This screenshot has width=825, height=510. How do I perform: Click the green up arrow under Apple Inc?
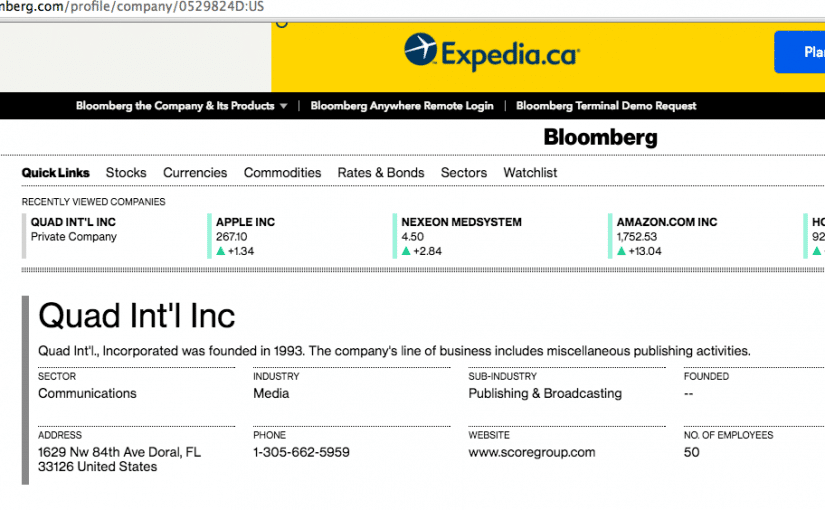pyautogui.click(x=220, y=251)
